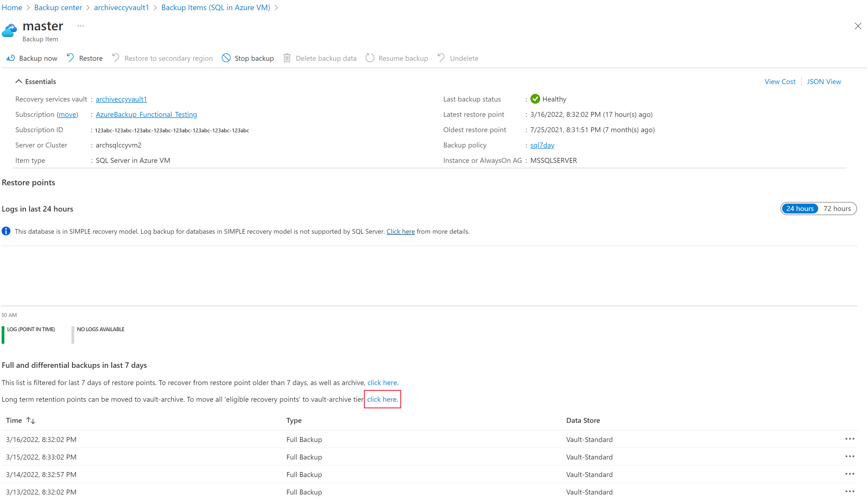This screenshot has height=500, width=868.
Task: Click the Resume backup icon
Action: (x=370, y=58)
